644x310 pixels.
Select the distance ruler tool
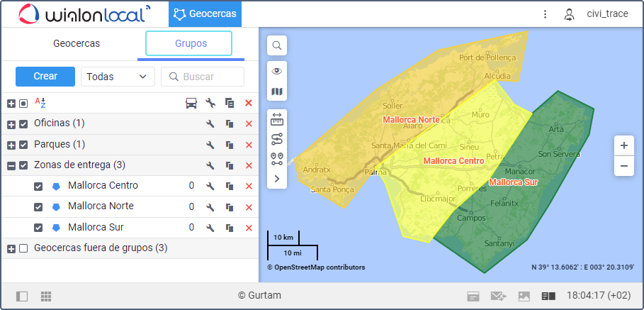[277, 119]
